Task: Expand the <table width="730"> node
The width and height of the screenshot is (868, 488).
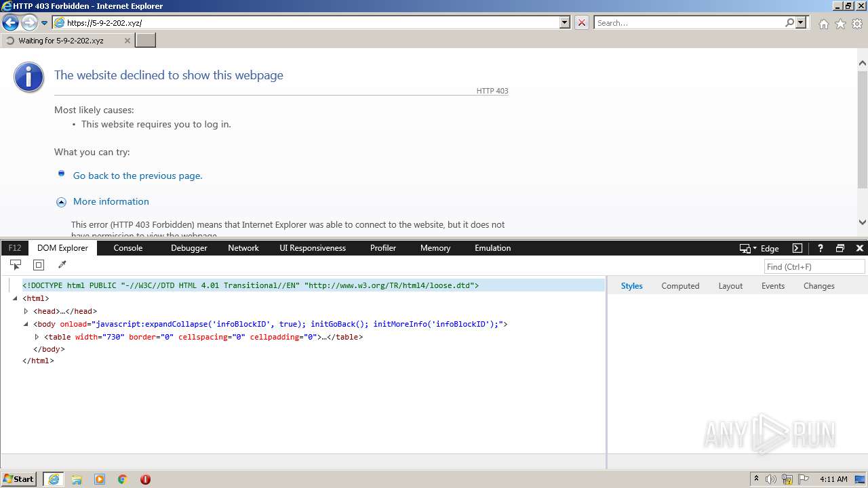Action: [37, 337]
